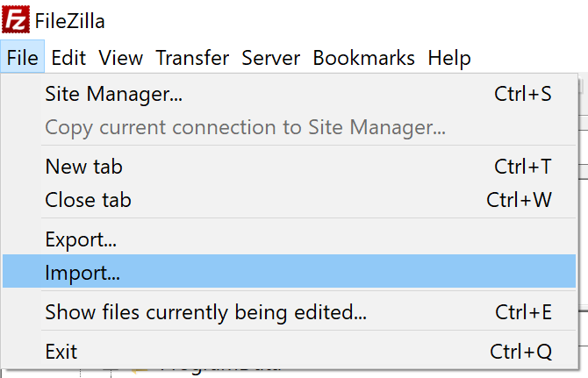Open the Help menu
588x378 pixels.
click(449, 58)
